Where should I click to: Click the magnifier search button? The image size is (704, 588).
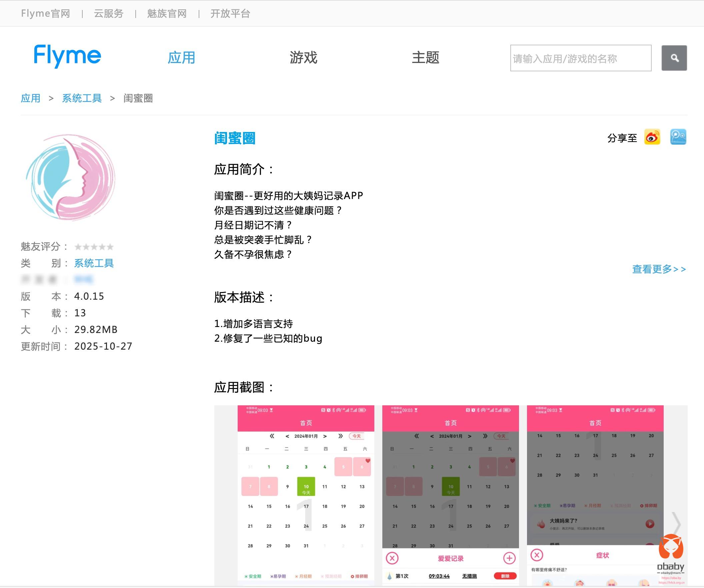674,58
